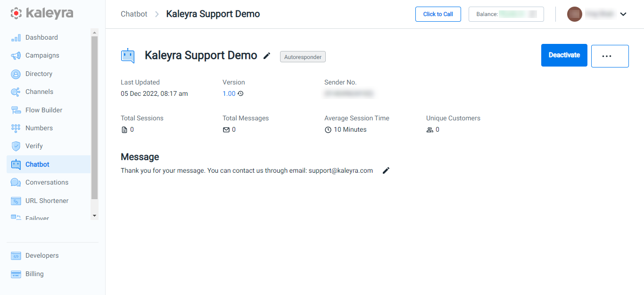Click the blurred Sender No. value

pyautogui.click(x=349, y=94)
